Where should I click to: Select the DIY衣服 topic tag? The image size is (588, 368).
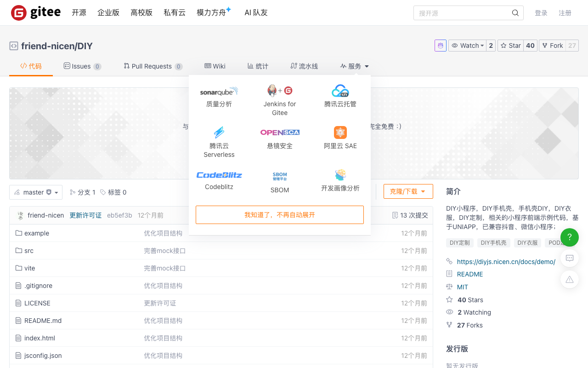coord(527,242)
